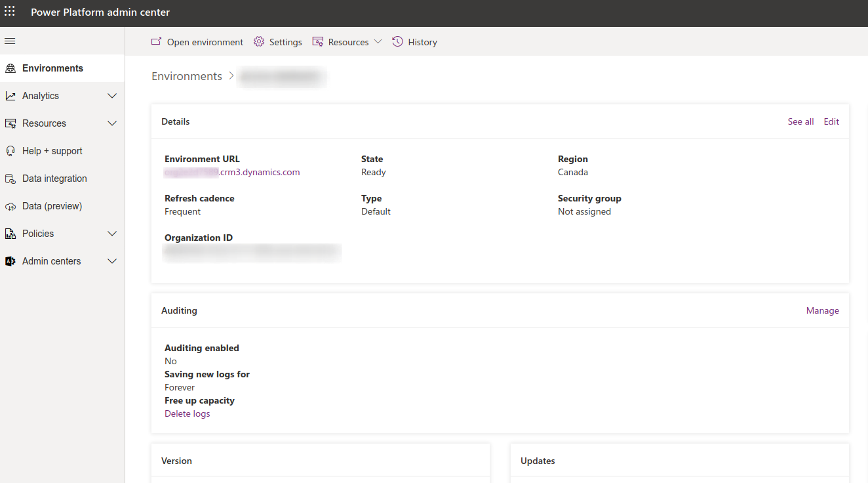Viewport: 868px width, 483px height.
Task: Click the See all link in Details
Action: pos(800,121)
